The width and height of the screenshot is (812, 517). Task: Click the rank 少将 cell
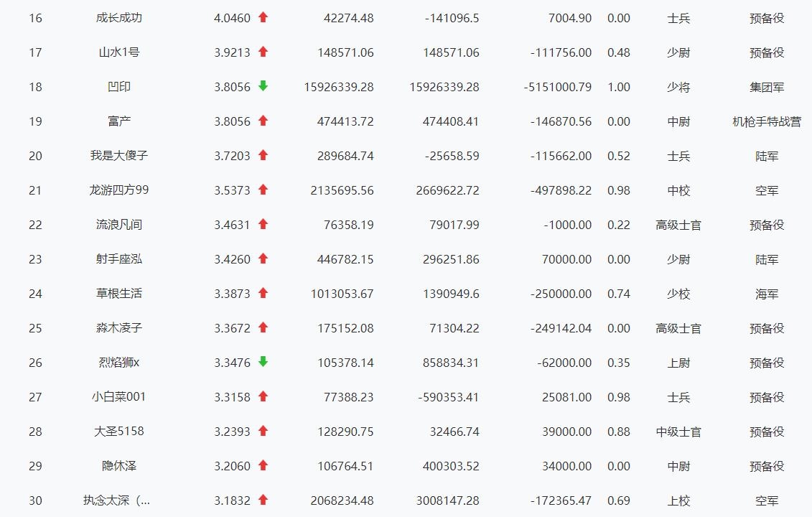678,87
